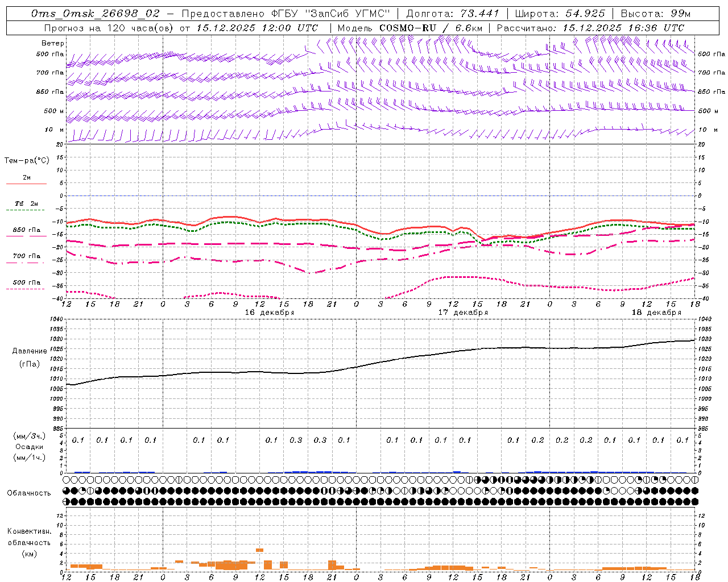Click the station title Oms_Omsk_26698_02

[x=96, y=14]
